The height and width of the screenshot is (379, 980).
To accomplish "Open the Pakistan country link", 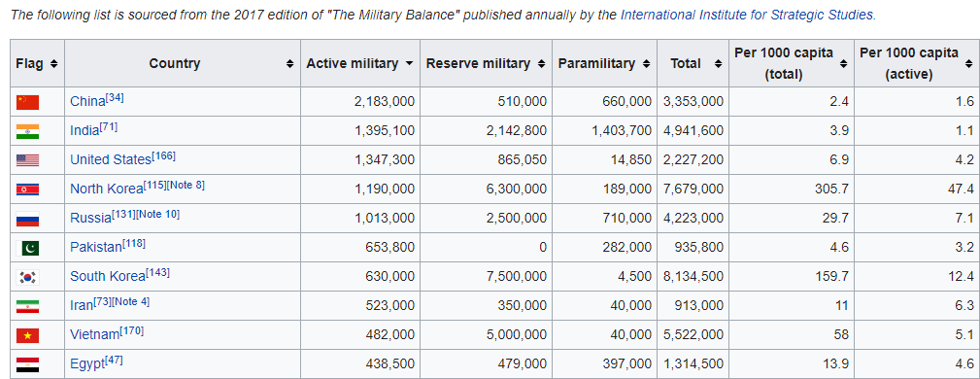I will coord(95,248).
